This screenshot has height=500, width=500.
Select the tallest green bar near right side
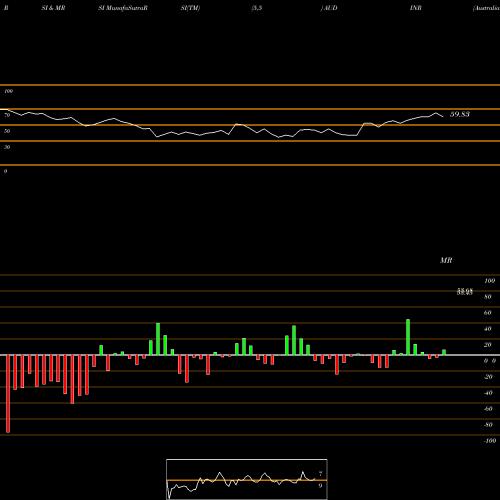[408, 337]
